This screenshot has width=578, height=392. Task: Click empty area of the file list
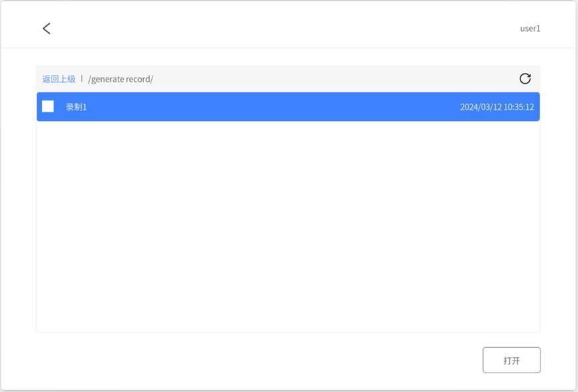pos(288,227)
